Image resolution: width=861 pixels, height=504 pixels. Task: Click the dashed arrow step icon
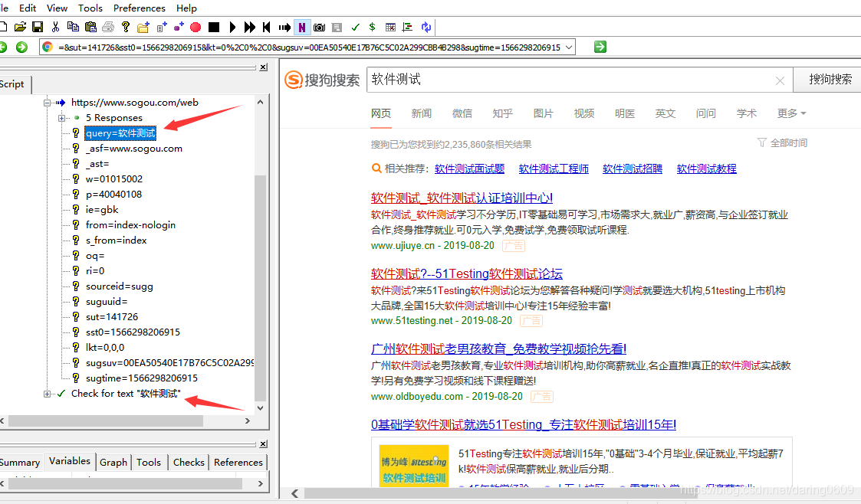click(284, 27)
